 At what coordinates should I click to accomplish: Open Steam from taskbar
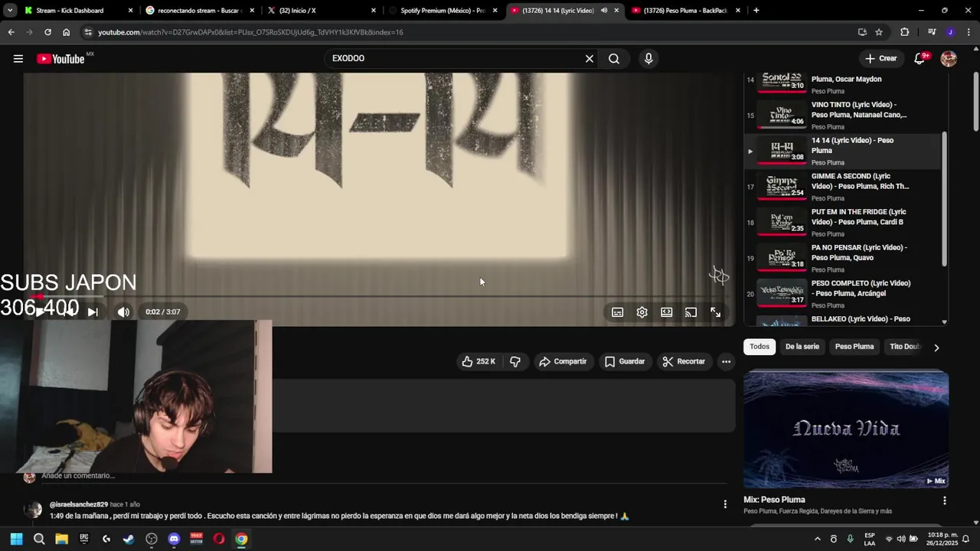click(x=129, y=539)
